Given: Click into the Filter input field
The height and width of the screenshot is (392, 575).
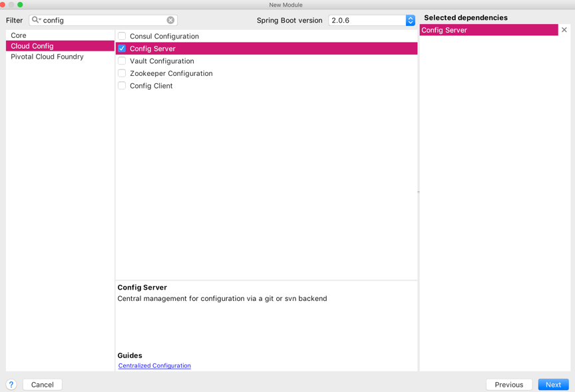Looking at the screenshot, I should pyautogui.click(x=103, y=20).
